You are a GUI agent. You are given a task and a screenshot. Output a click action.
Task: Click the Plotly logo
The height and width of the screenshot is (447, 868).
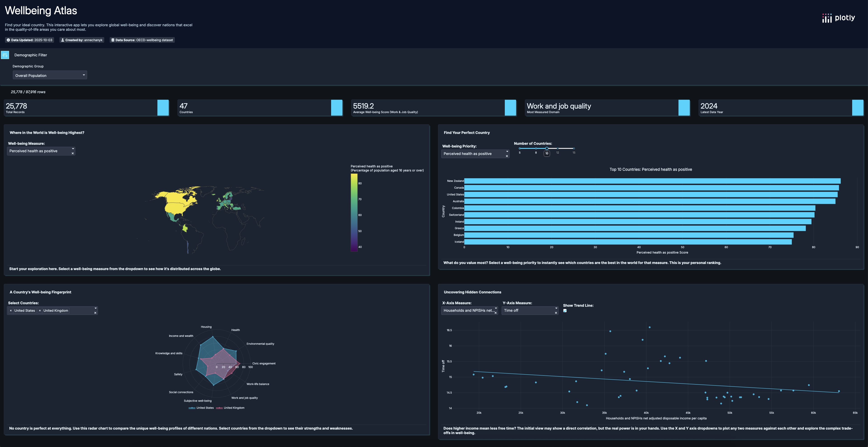838,18
